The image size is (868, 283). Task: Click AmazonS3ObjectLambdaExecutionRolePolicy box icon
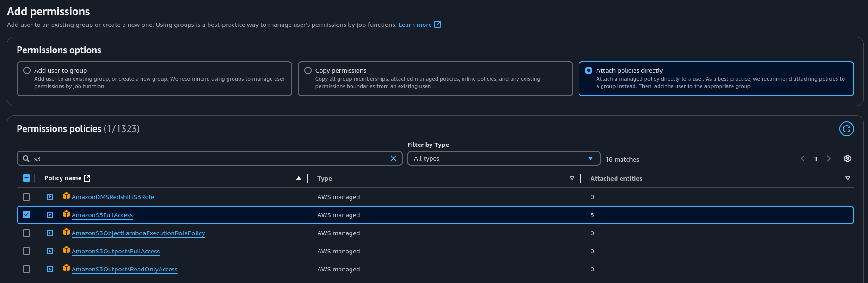[66, 232]
